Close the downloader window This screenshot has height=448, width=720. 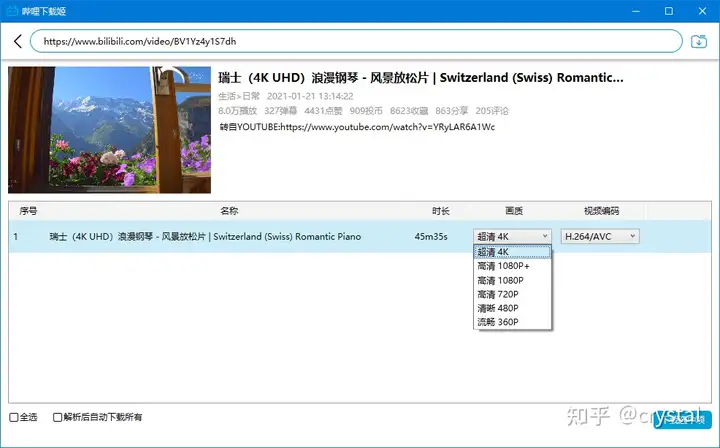pos(702,11)
